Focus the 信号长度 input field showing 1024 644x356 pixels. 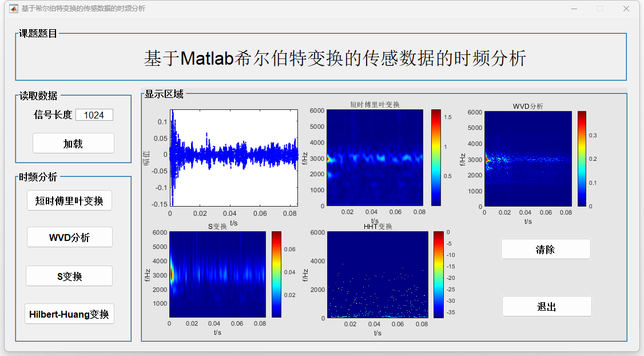(94, 115)
